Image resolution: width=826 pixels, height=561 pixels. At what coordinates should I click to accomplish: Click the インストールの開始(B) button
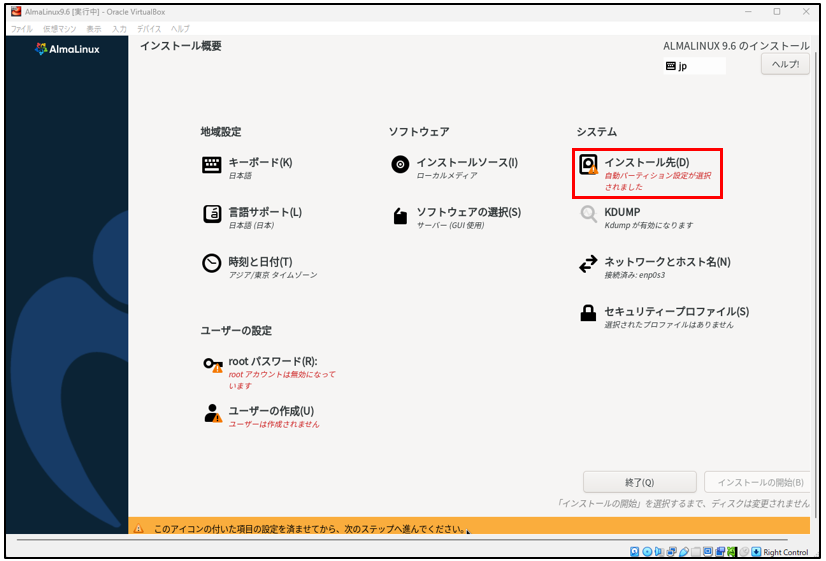point(760,482)
